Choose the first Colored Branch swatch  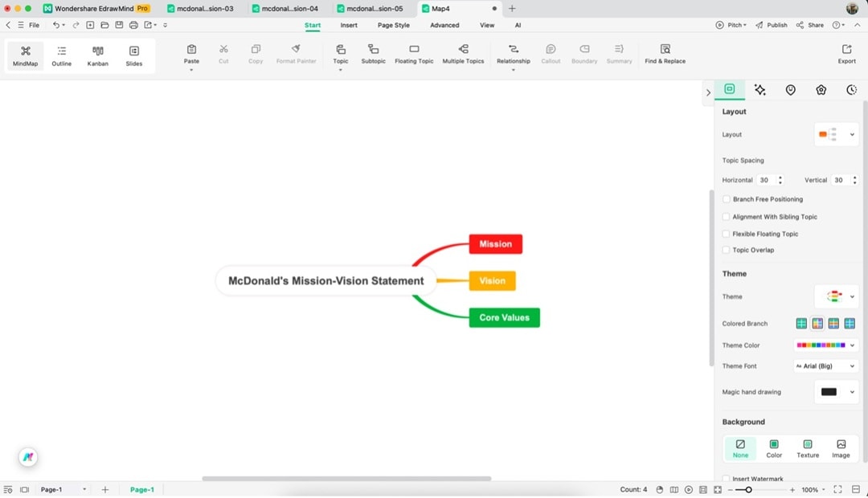point(801,323)
